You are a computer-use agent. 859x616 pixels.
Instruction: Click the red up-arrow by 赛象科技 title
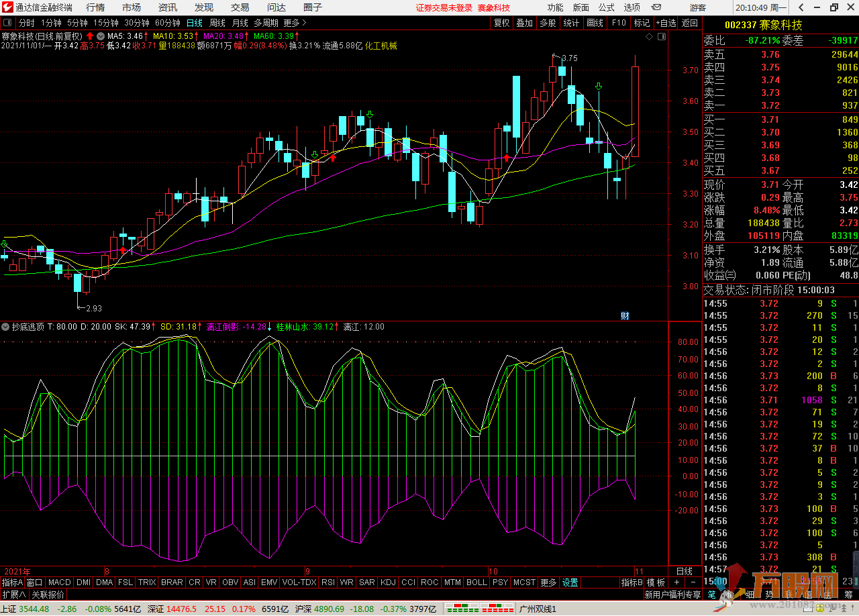click(x=90, y=36)
